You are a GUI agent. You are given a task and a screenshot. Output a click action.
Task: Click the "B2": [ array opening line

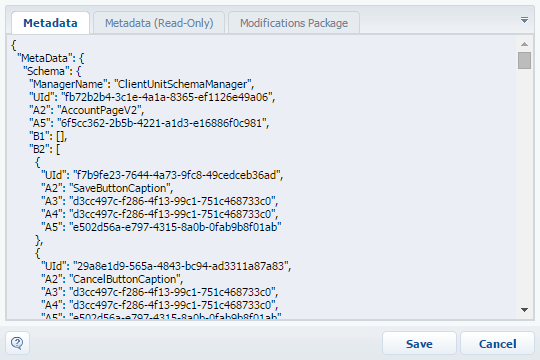tap(44, 149)
